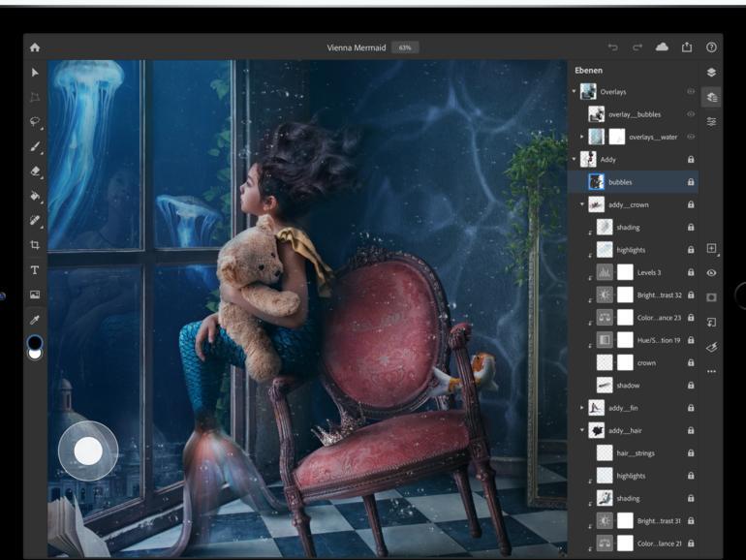Select the Brush tool
The image size is (746, 560).
pyautogui.click(x=35, y=146)
